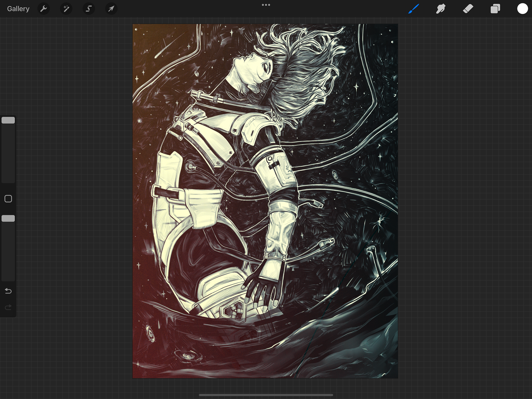Viewport: 532px width, 399px height.
Task: Open the Adjustments magic wand menu
Action: (66, 9)
